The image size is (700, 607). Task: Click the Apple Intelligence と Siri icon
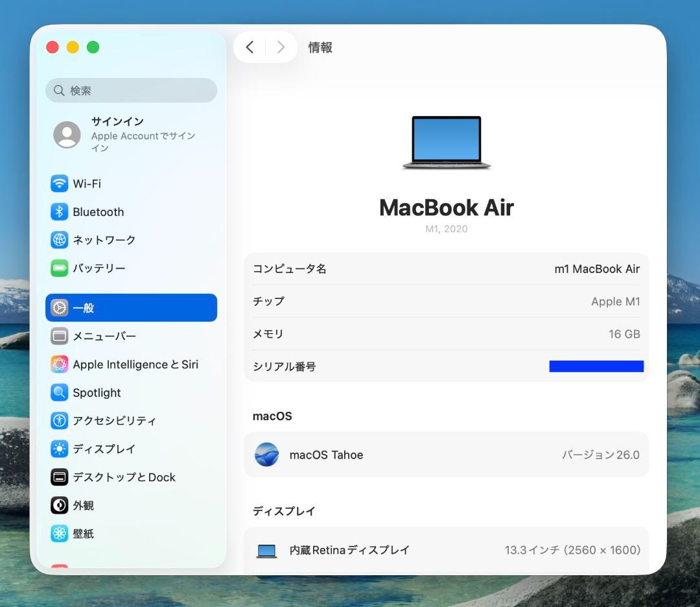pos(59,364)
